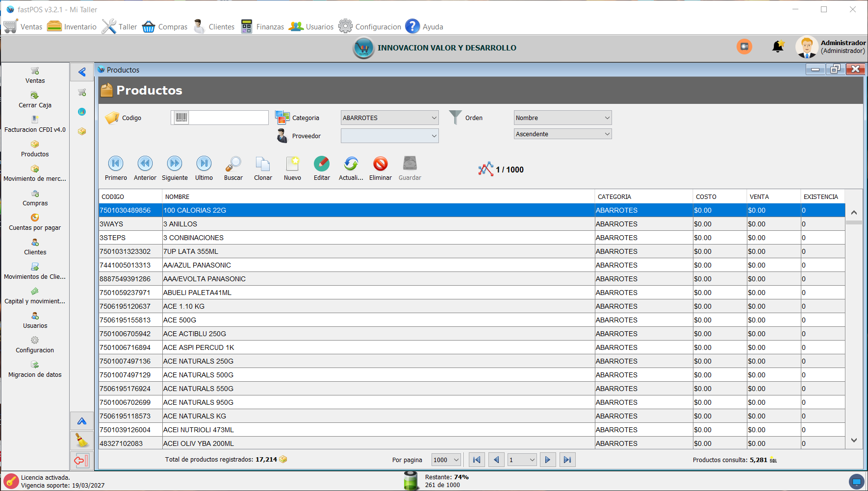The width and height of the screenshot is (868, 491).
Task: Create a new product with Nuevo
Action: [292, 164]
